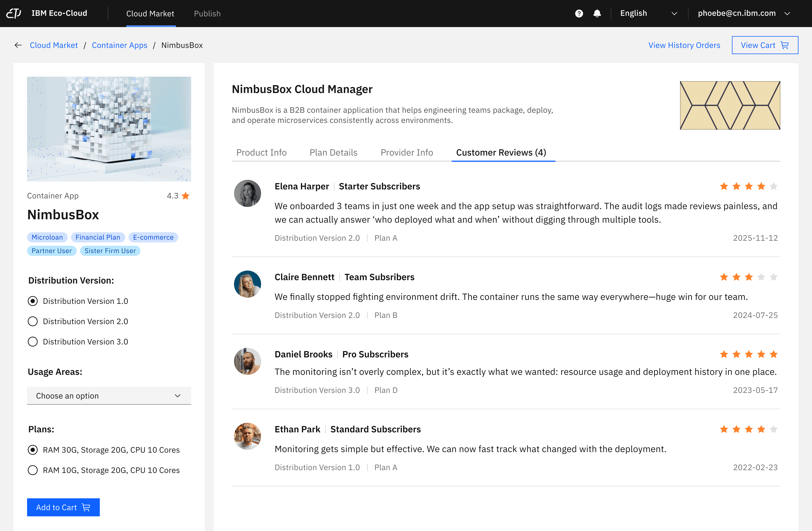Click the IBM Eco-Cloud logo icon

pos(14,13)
